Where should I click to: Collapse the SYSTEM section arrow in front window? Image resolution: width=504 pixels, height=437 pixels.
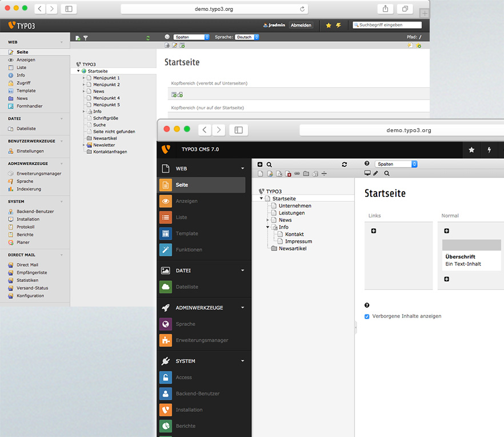tap(243, 361)
